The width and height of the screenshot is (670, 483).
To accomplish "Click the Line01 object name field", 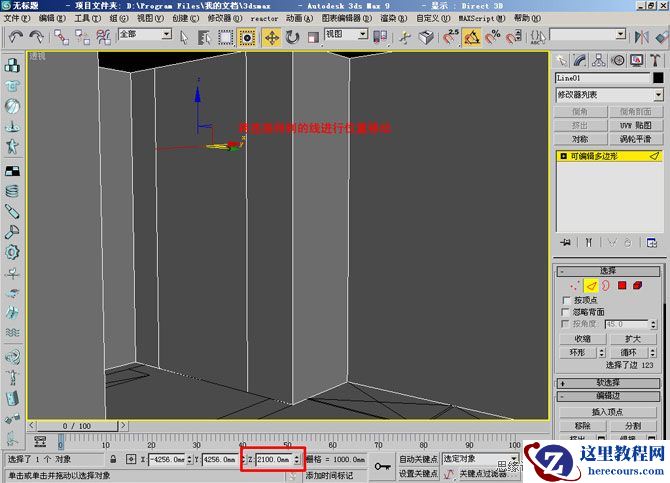I will [x=602, y=78].
